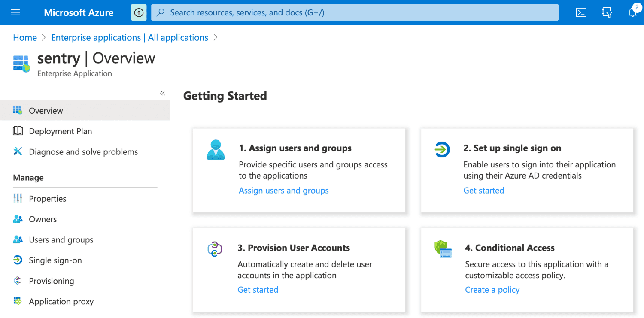644x318 pixels.
Task: Navigate to Application proxy
Action: pos(60,301)
